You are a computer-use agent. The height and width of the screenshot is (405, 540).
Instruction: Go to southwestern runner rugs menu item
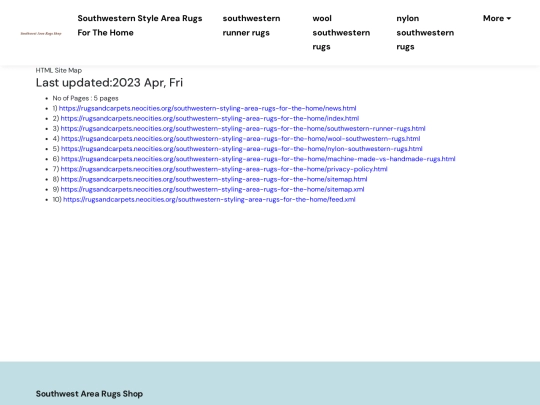[251, 25]
